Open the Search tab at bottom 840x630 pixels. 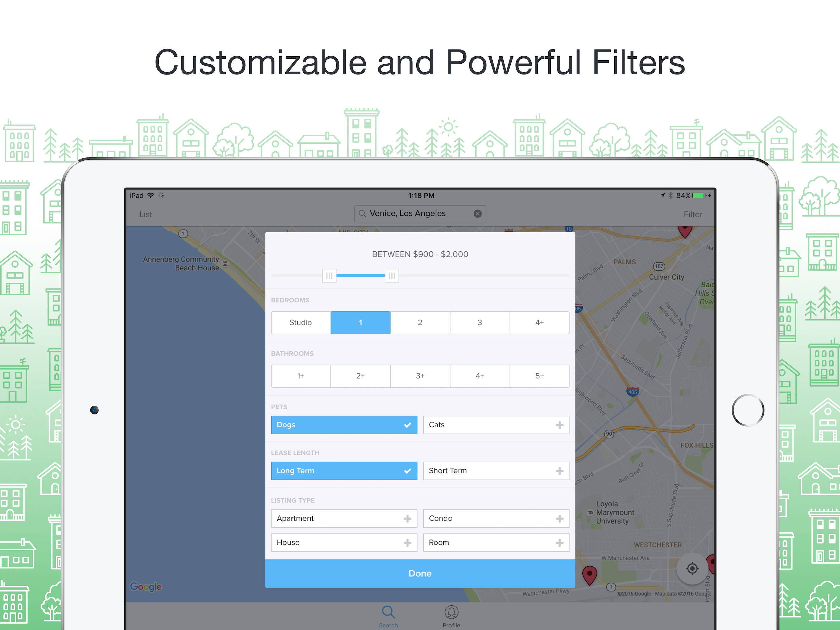(x=388, y=616)
